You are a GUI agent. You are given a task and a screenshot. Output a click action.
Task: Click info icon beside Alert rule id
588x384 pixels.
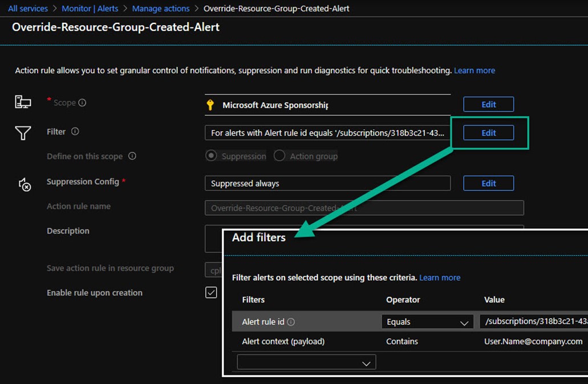point(291,322)
